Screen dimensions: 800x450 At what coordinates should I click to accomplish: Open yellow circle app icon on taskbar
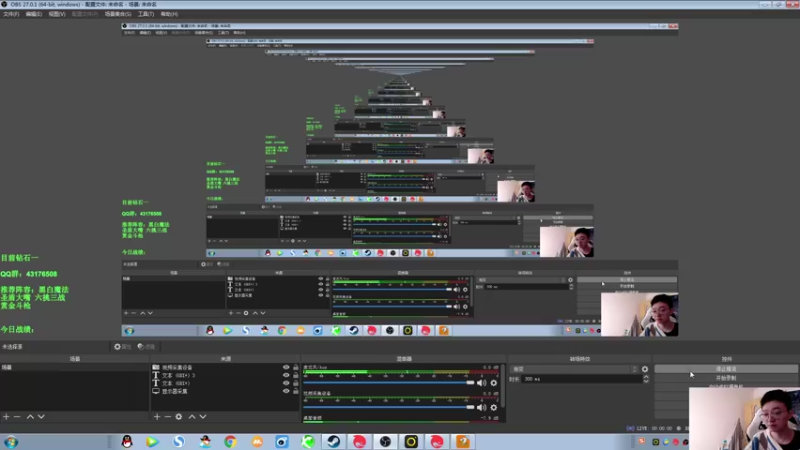411,441
